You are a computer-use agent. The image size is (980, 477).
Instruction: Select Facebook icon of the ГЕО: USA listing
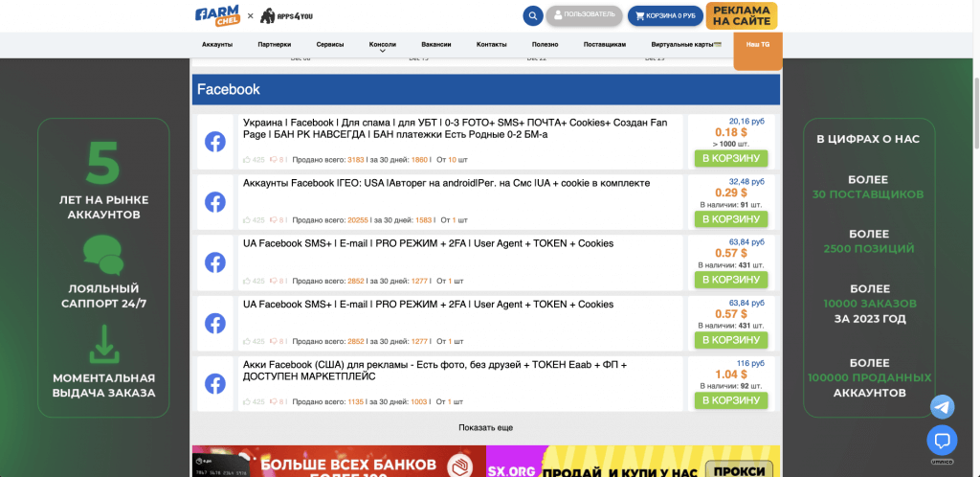click(x=215, y=202)
